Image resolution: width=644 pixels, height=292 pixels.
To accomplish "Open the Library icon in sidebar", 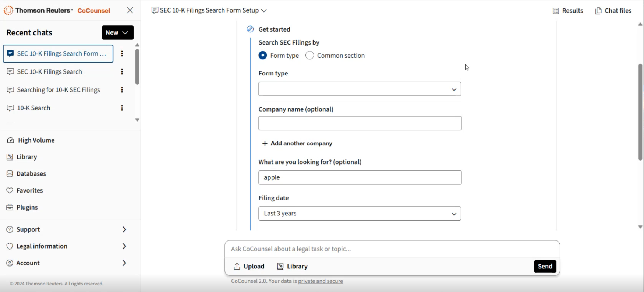I will tap(10, 157).
